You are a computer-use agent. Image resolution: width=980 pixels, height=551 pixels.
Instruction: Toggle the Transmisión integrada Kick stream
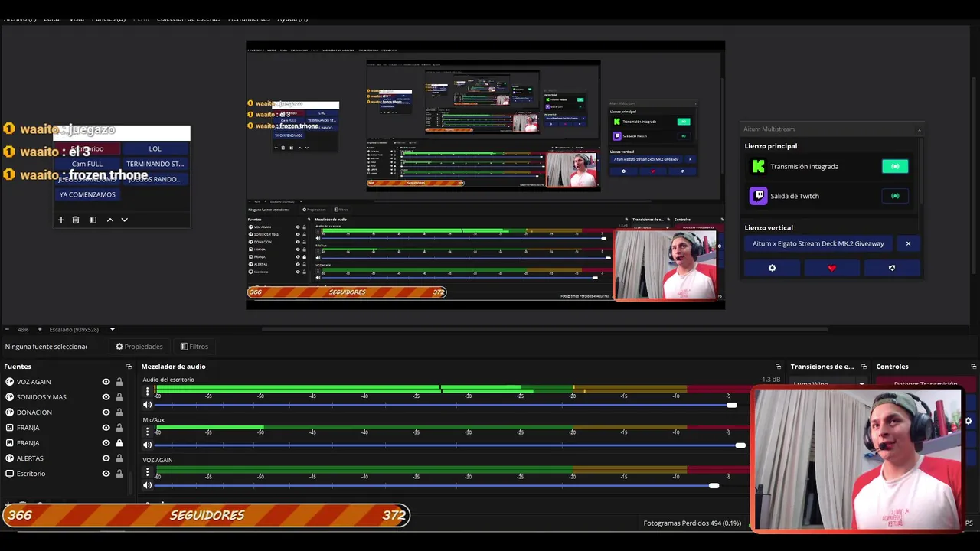tap(895, 166)
